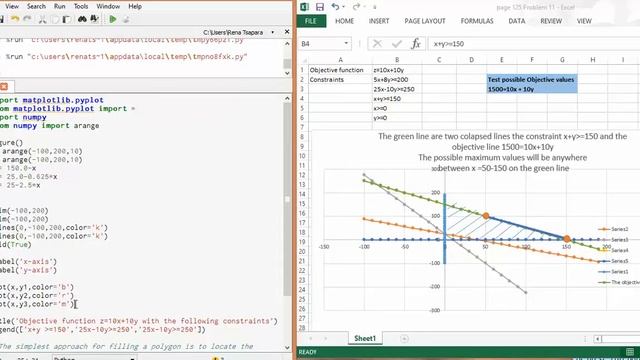Select cell with 'Objective function'
The image size is (640, 360).
(340, 70)
